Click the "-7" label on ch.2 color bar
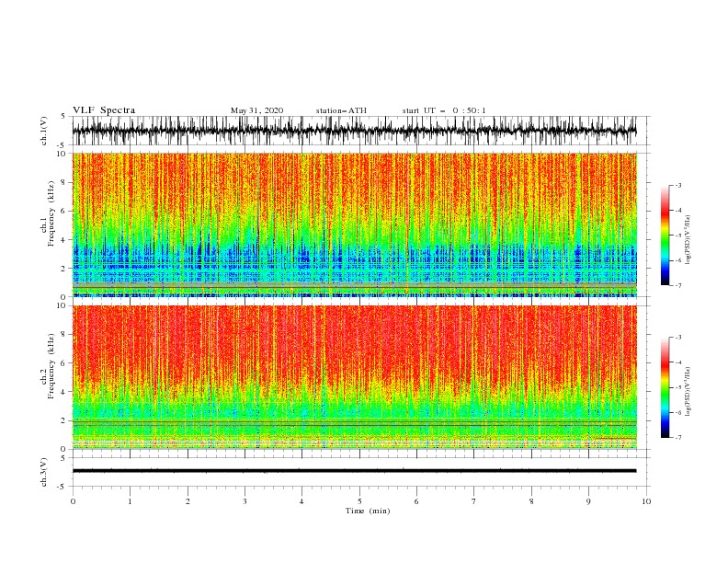The width and height of the screenshot is (728, 563). point(677,438)
